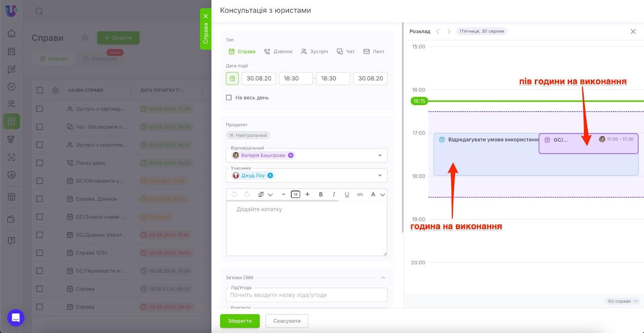Open the support chat widget bubble
This screenshot has width=644, height=333.
[16, 318]
